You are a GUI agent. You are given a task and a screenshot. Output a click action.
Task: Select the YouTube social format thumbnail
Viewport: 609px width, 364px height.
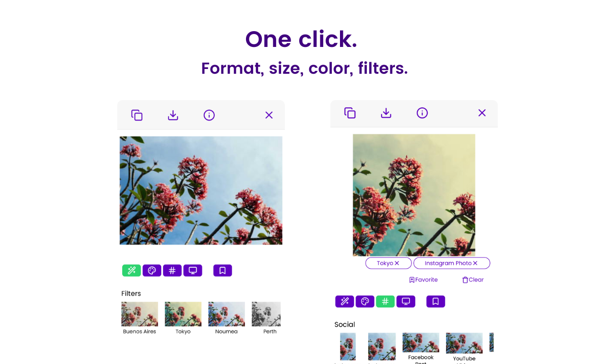[464, 347]
